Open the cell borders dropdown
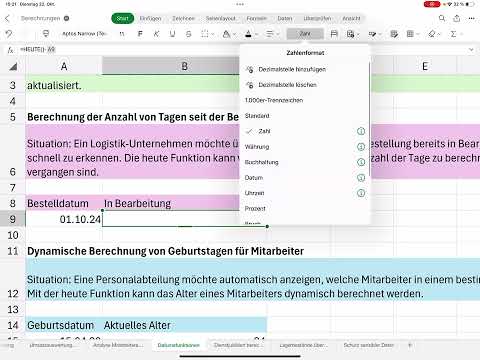Viewport: 480px width, 360px height. click(x=207, y=34)
